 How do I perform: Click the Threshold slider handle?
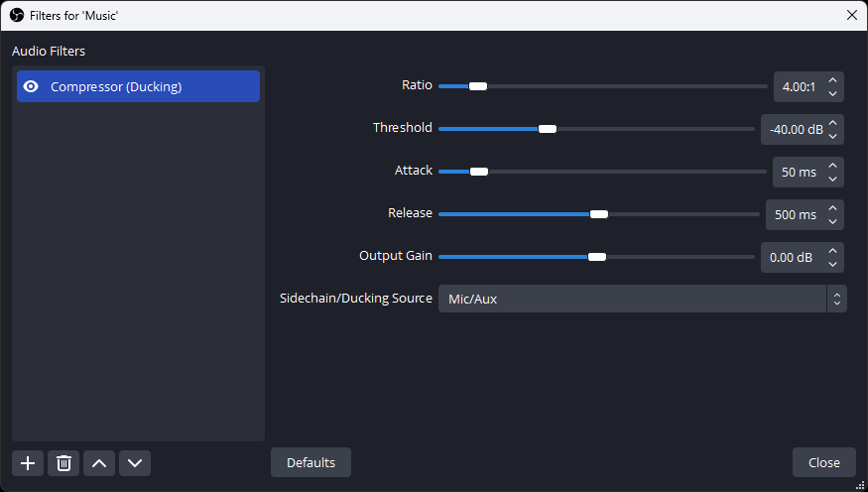[x=547, y=129]
